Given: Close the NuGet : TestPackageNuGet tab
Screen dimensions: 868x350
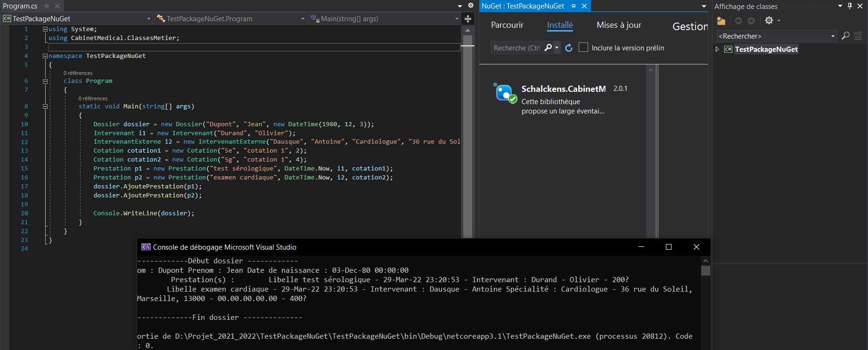Looking at the screenshot, I should click(584, 6).
